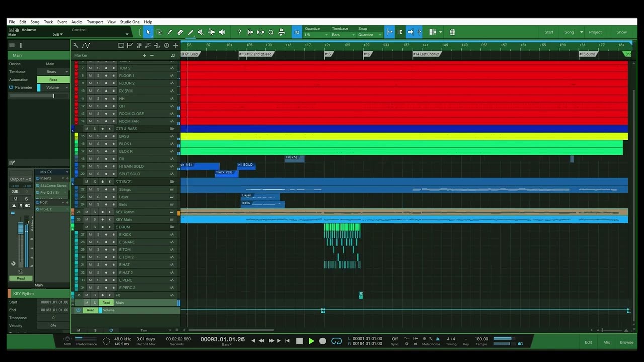Toggle the loop button in transport
Screen dimensions: 644x362
(337, 341)
